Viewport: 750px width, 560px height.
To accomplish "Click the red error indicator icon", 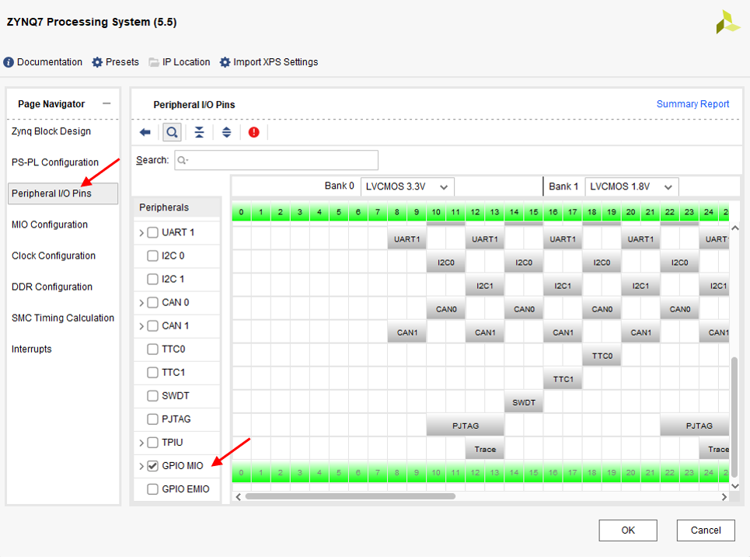I will tap(253, 132).
